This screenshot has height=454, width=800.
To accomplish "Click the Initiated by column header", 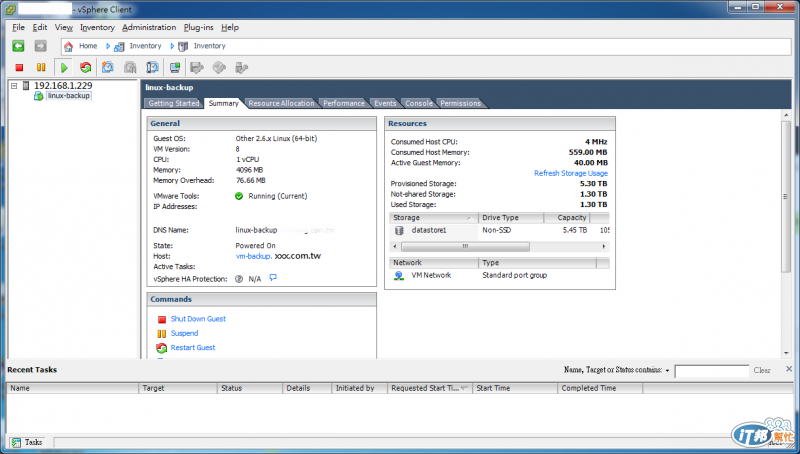I will [x=360, y=388].
